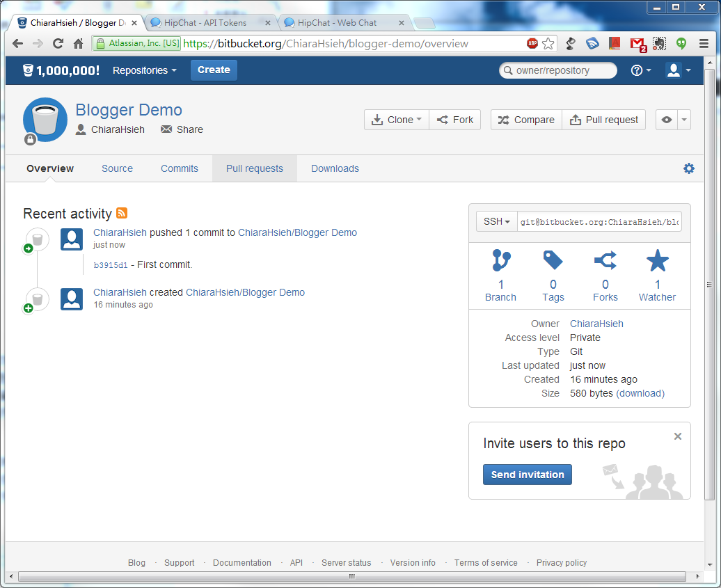721x588 pixels.
Task: Open the Repositories dropdown menu
Action: point(144,70)
